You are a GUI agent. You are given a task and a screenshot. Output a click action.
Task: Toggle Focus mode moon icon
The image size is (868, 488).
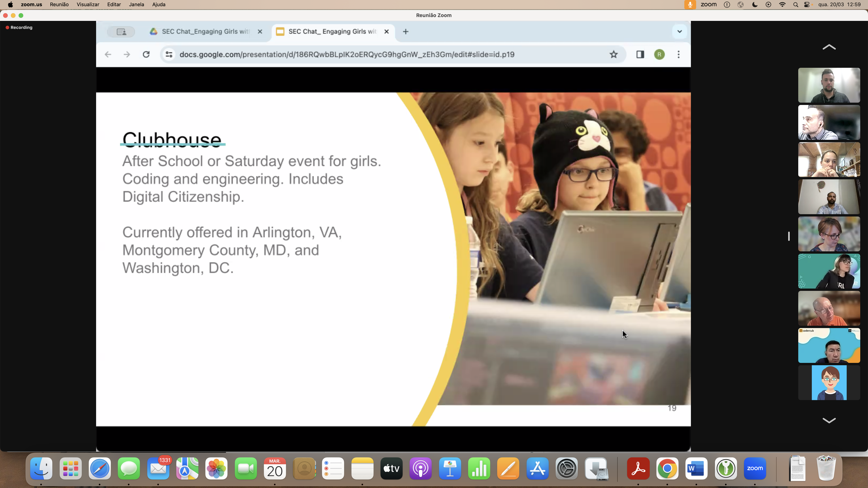pos(755,5)
